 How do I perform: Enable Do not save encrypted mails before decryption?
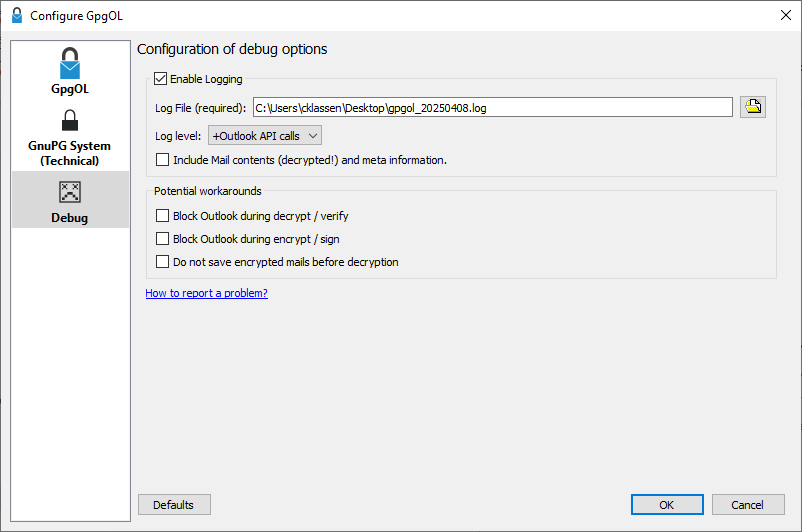(x=163, y=262)
